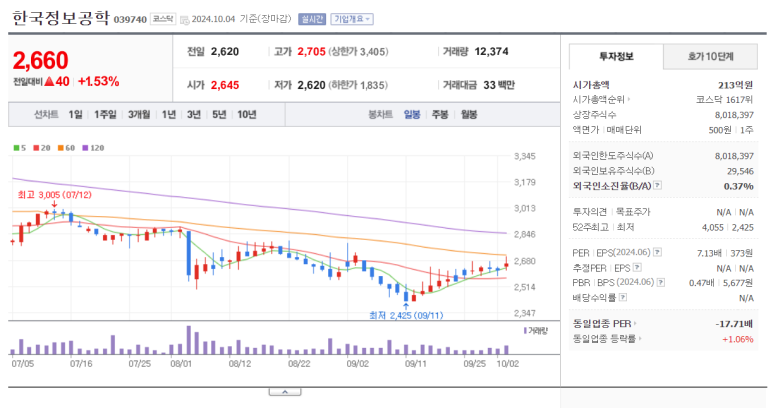The image size is (773, 408).
Task: Click the 시가총액 value 213억원
Action: (736, 85)
